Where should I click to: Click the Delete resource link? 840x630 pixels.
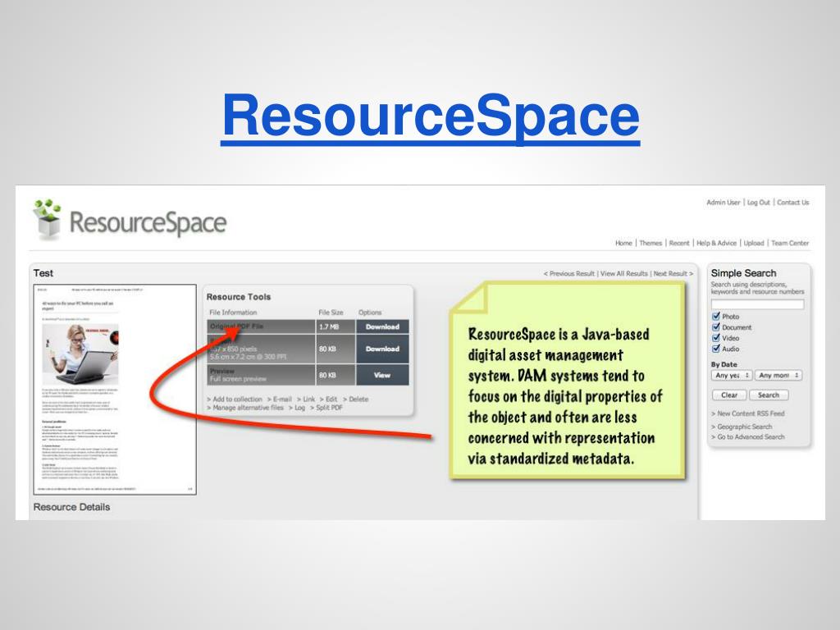click(x=356, y=399)
